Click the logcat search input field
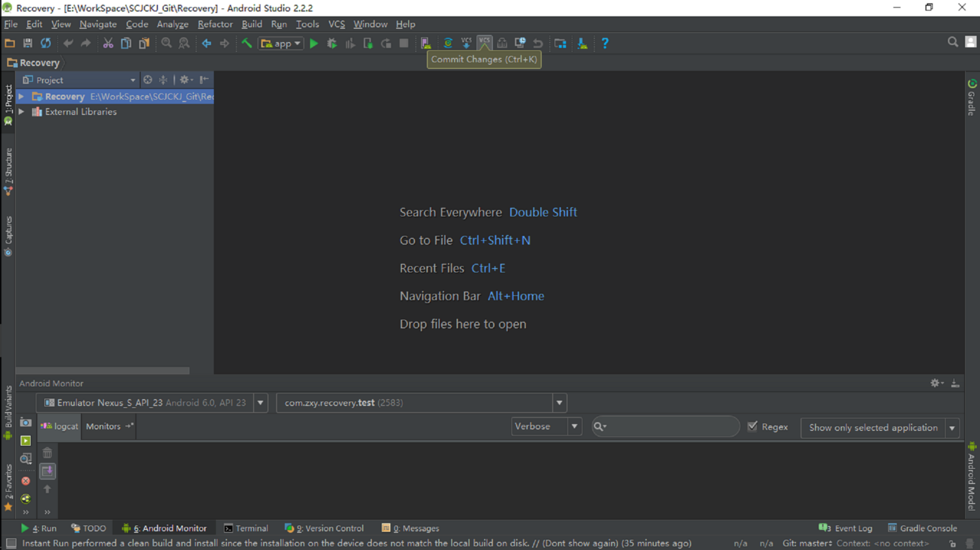Viewport: 980px width, 550px height. (x=665, y=426)
